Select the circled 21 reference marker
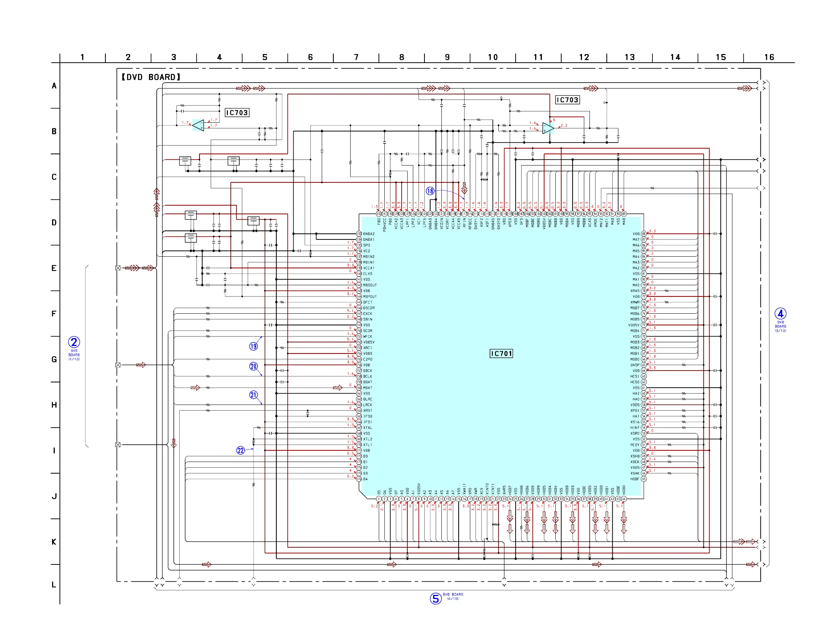This screenshot has height=632, width=840. [253, 395]
